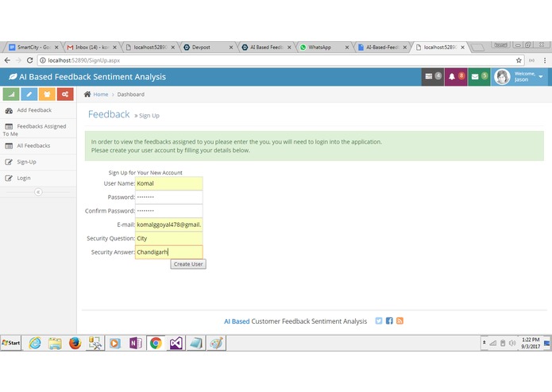Open OneNote from taskbar
Image resolution: width=552 pixels, height=392 pixels.
click(x=135, y=343)
